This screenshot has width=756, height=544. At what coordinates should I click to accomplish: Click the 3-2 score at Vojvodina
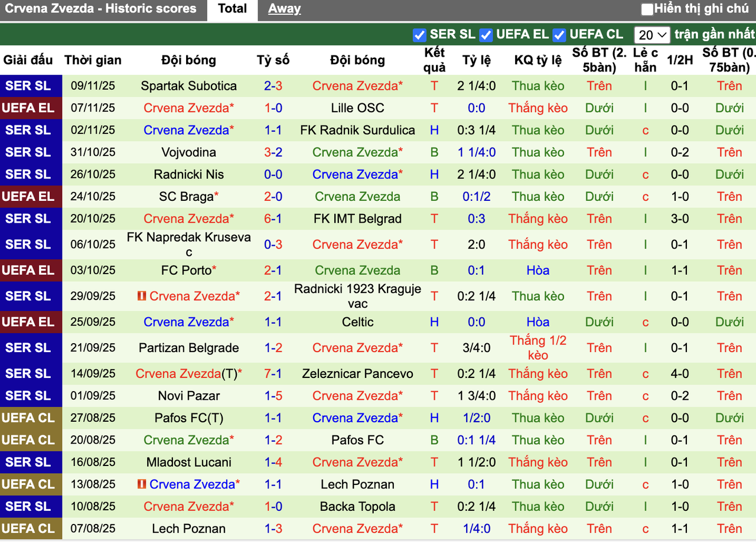(x=273, y=152)
